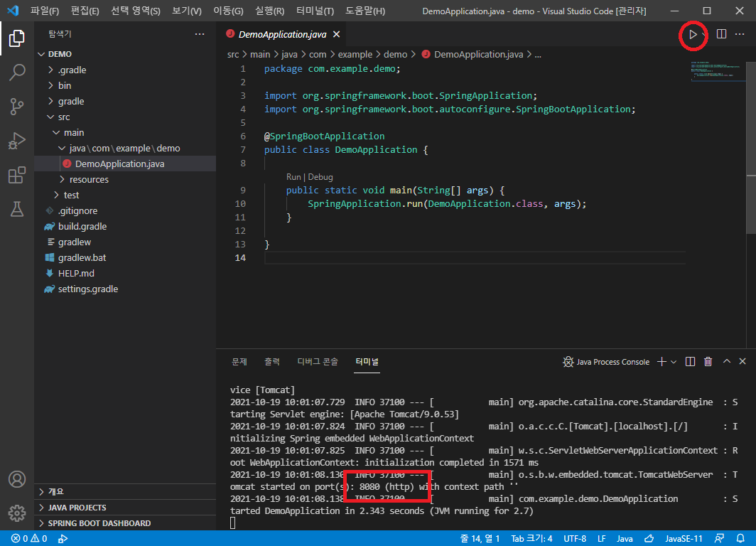Close the DemoApplication.java tab
756x546 pixels.
[x=337, y=34]
